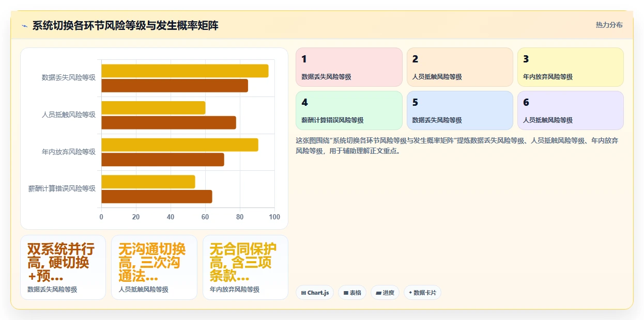
Task: Click the 热力分布 label in header
Action: 609,25
